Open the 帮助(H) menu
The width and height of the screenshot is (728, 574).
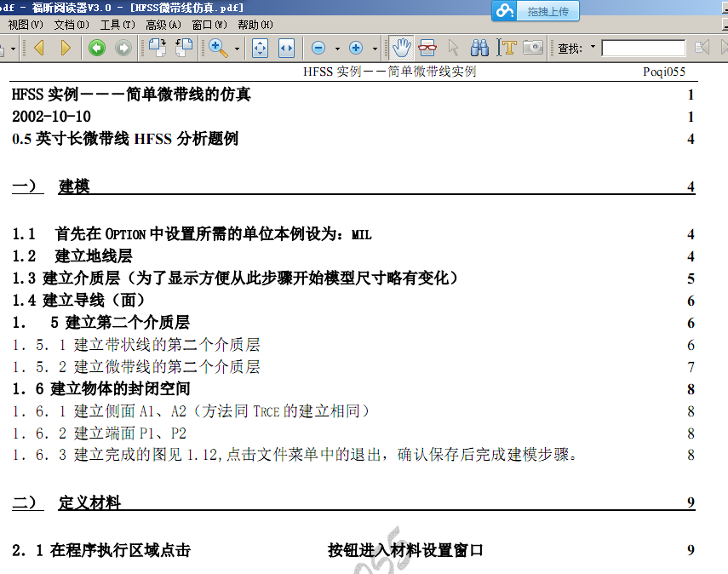tap(255, 25)
